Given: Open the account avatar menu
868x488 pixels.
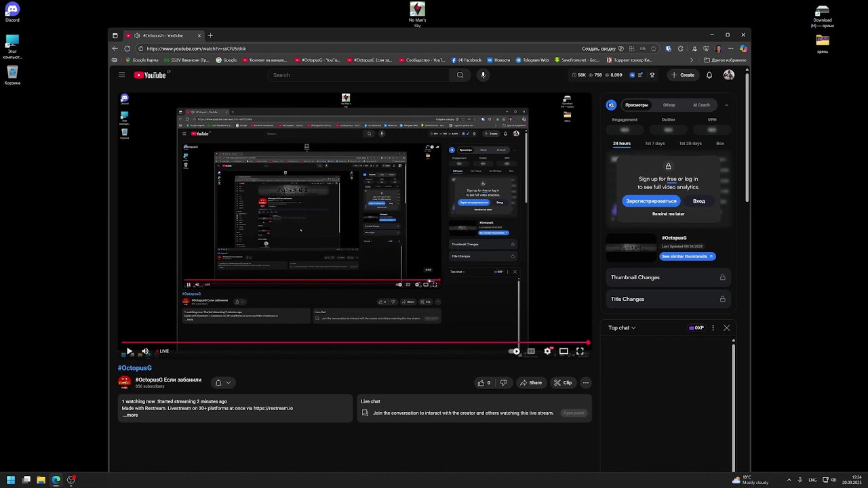Looking at the screenshot, I should click(729, 75).
